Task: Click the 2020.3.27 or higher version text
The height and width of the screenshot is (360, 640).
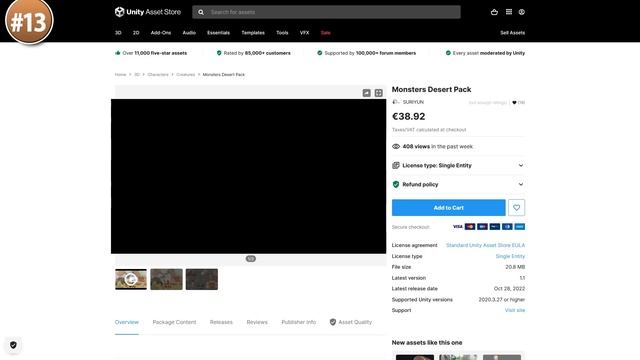Action: pos(502,300)
